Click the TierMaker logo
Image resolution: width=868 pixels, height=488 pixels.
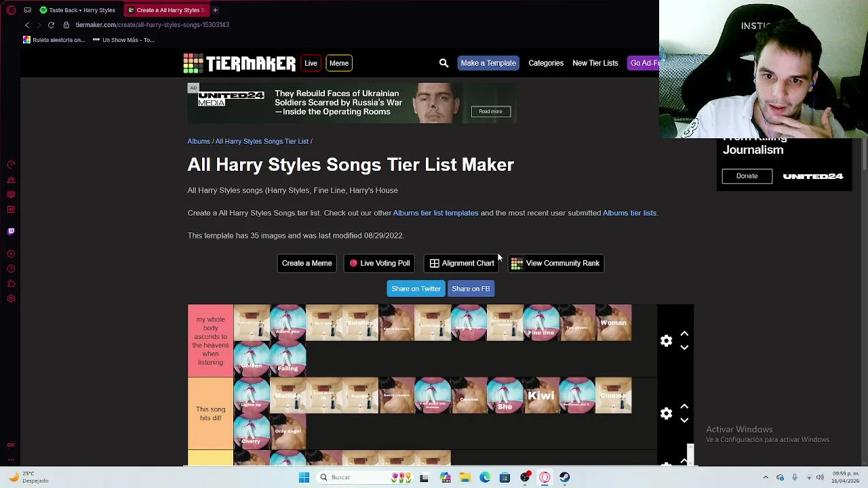coord(239,63)
